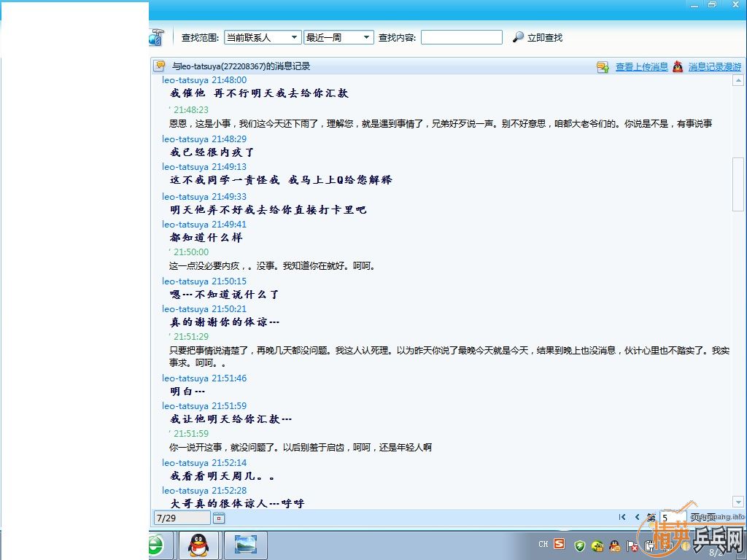The width and height of the screenshot is (747, 560).
Task: Click the scrollbar down arrow of message list
Action: pos(738,502)
